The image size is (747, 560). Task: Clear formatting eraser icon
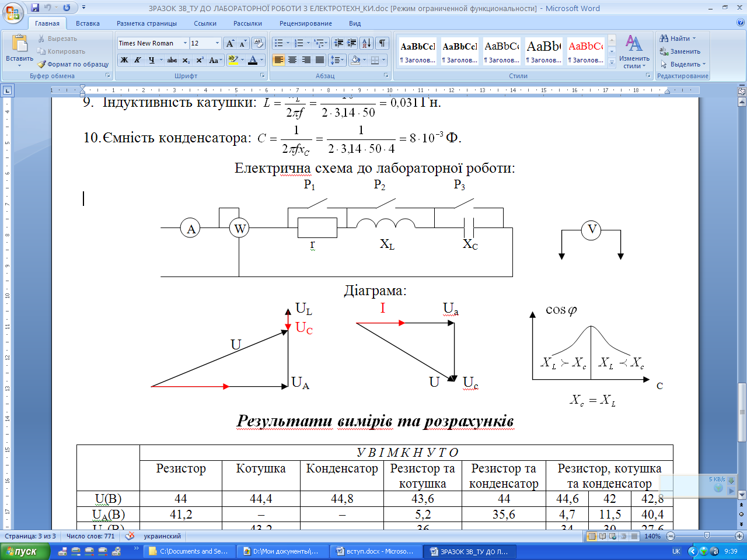pos(259,43)
